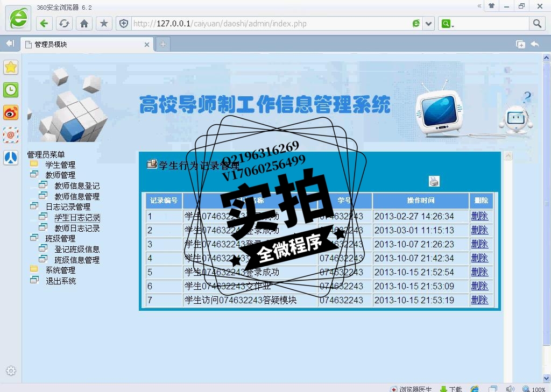This screenshot has height=392, width=551.
Task: Click the magnifier search button
Action: click(537, 24)
